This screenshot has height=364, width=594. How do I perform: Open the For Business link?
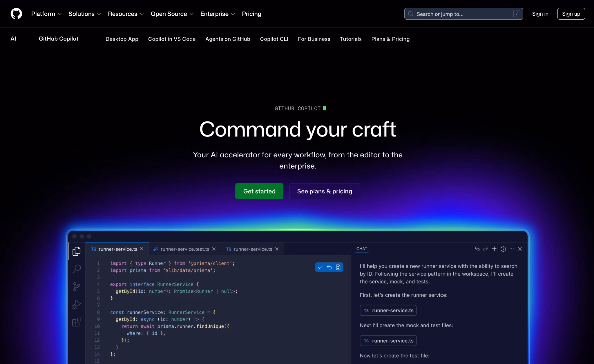[314, 39]
